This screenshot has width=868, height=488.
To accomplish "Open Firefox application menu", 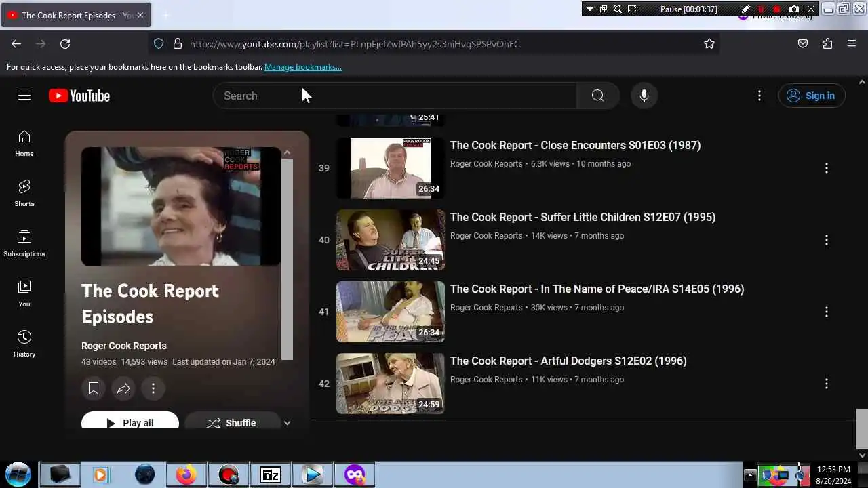I will pyautogui.click(x=852, y=44).
